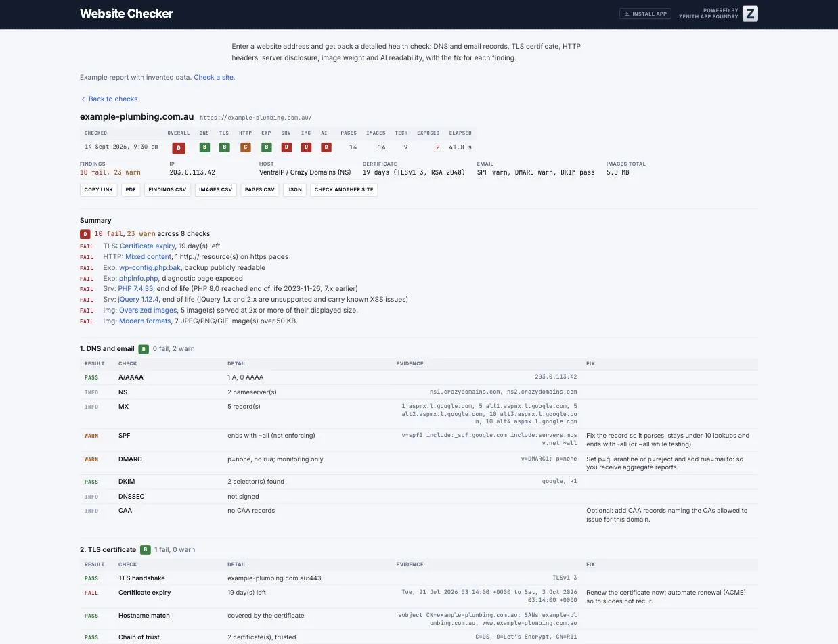Open the jQuery 1.12.4 finding link
Viewport: 838px width, 644px height.
click(138, 299)
